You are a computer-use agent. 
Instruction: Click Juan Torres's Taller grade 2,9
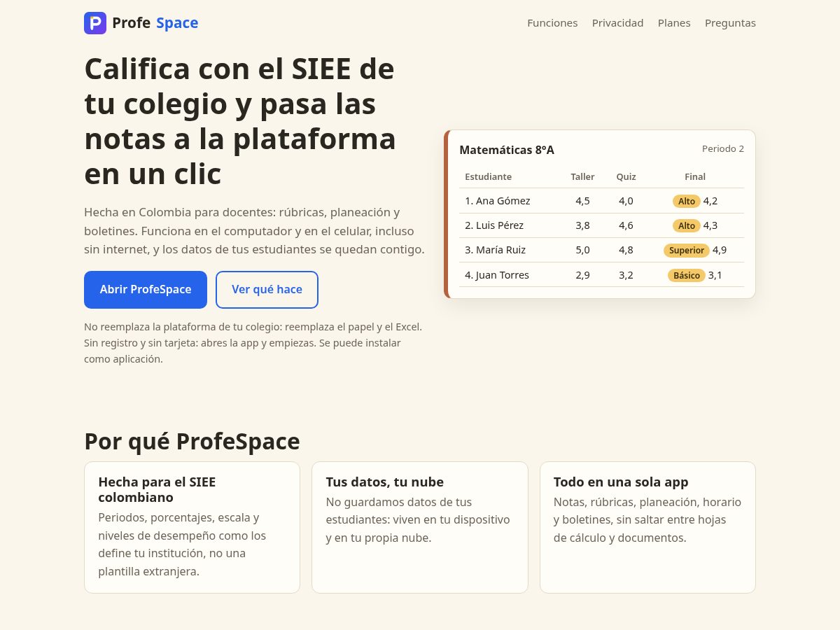582,275
